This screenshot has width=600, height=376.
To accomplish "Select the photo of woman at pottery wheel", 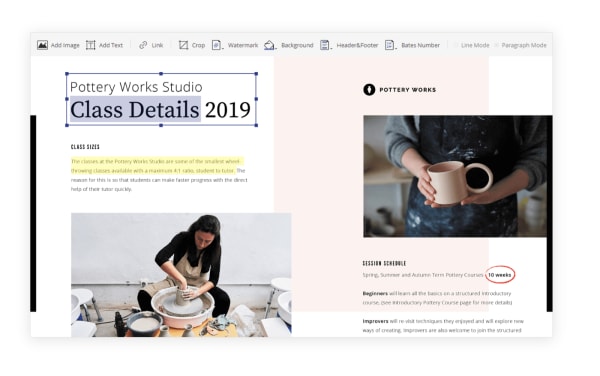I will click(181, 275).
